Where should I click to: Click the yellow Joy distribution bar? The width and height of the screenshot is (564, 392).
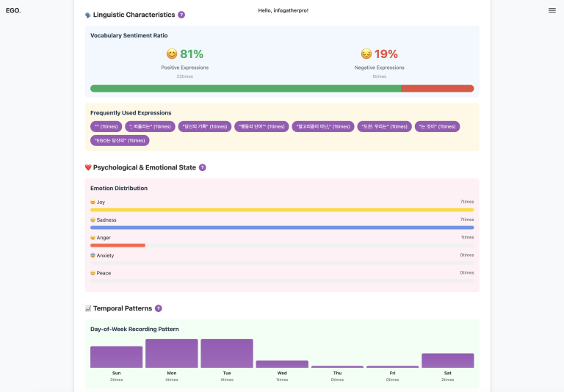282,210
